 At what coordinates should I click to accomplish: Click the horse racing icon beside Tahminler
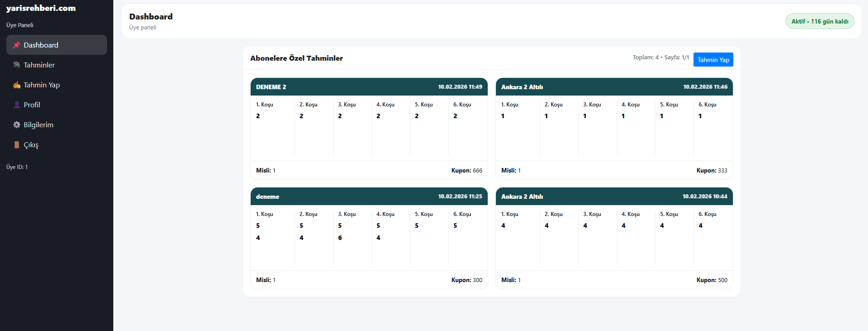[17, 65]
